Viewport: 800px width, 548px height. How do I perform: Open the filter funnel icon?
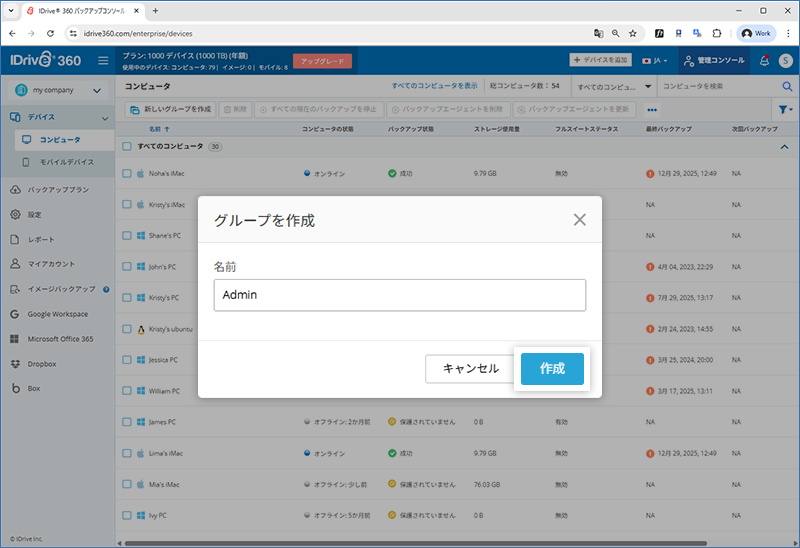[784, 109]
